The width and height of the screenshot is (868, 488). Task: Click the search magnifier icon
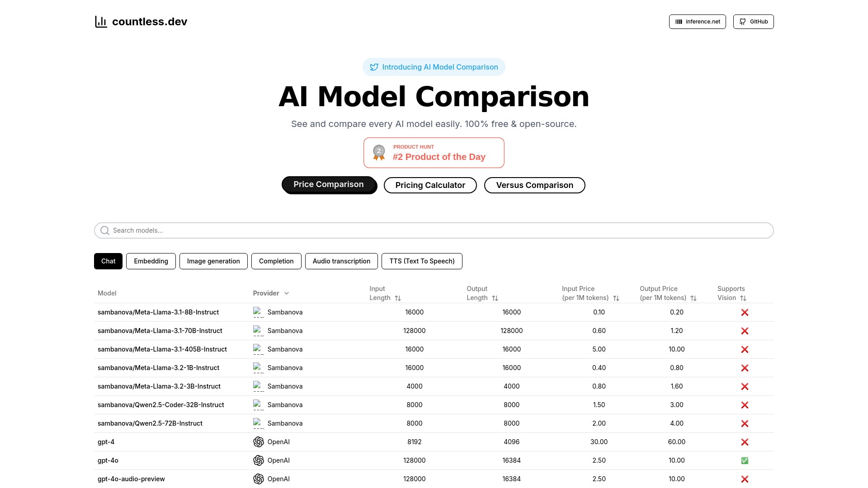click(105, 230)
